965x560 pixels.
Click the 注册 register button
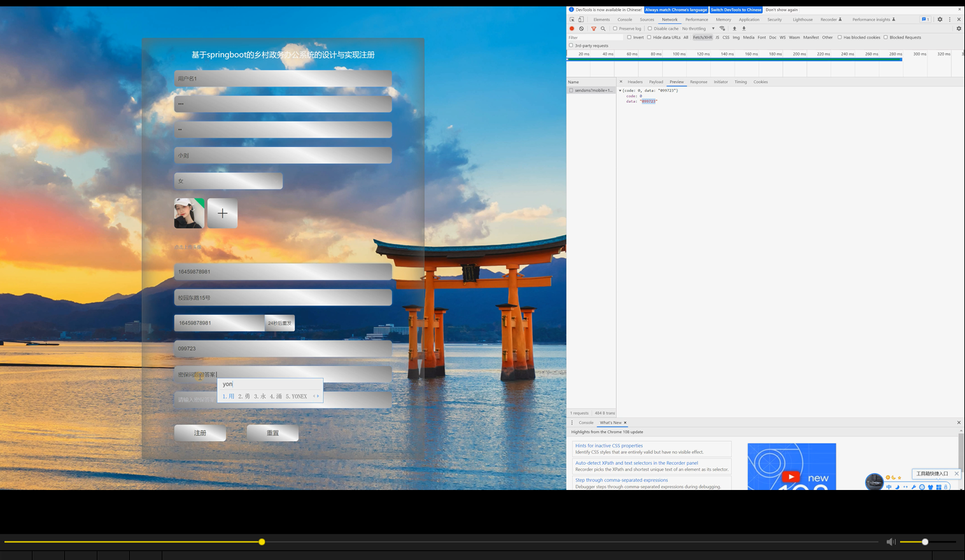coord(200,433)
